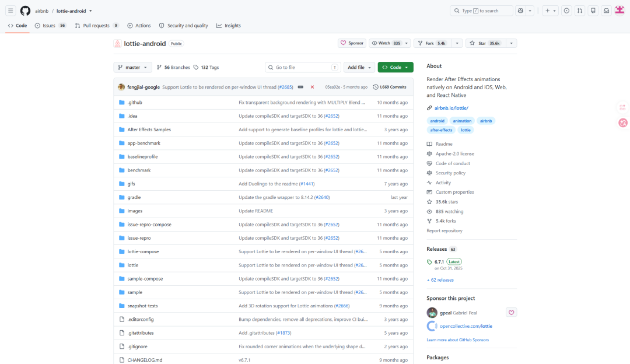Open the opencollective logo icon
Image resolution: width=630 pixels, height=364 pixels.
pos(432,326)
